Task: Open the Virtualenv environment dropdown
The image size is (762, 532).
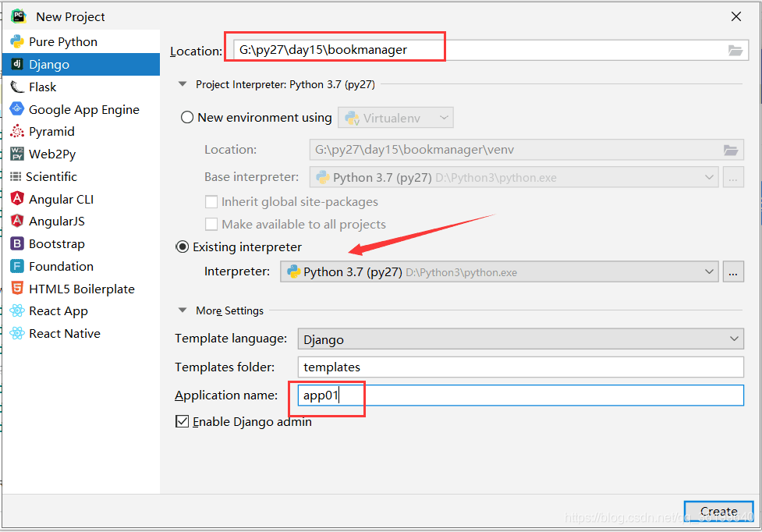Action: tap(395, 118)
